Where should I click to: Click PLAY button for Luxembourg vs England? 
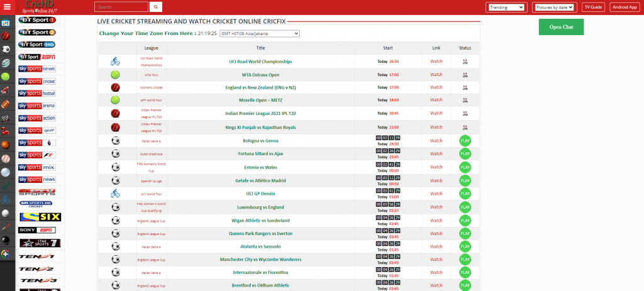click(x=465, y=207)
